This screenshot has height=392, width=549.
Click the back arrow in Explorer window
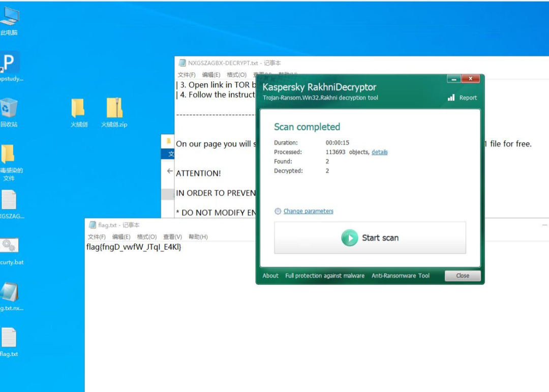pos(170,171)
